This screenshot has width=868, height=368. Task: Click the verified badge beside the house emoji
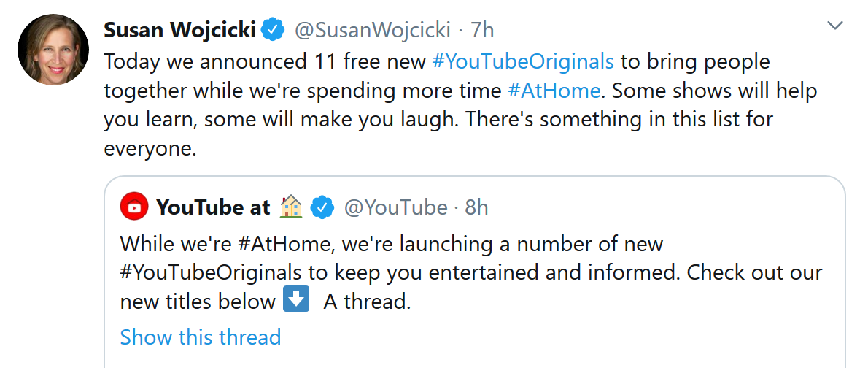point(322,207)
